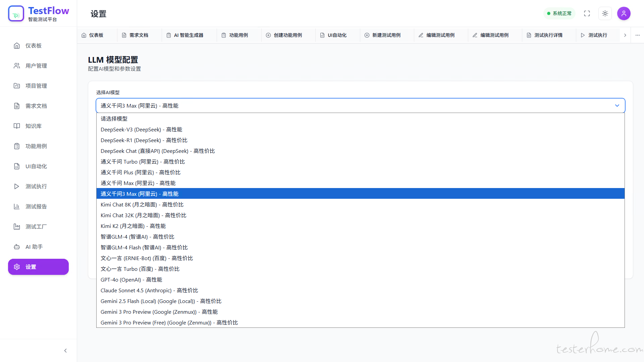Open the more tabs ellipsis menu
Image resolution: width=644 pixels, height=362 pixels.
[638, 35]
